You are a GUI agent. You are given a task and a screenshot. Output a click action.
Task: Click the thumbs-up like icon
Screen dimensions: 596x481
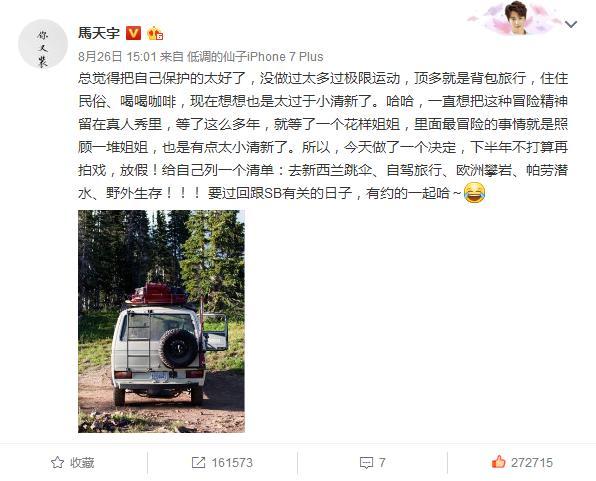pos(498,462)
